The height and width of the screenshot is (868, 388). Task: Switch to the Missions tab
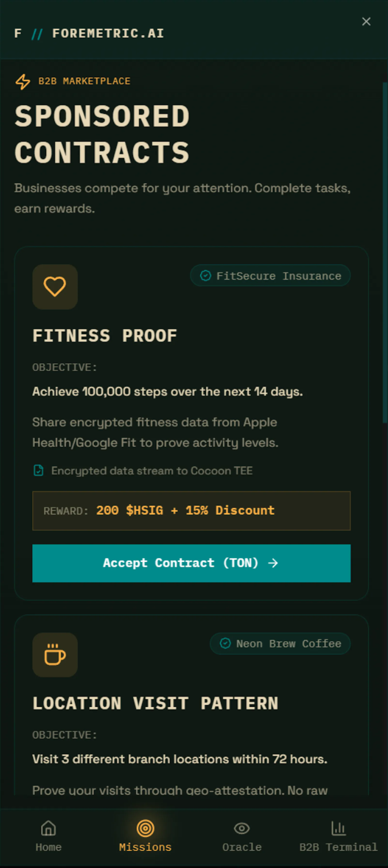(145, 836)
